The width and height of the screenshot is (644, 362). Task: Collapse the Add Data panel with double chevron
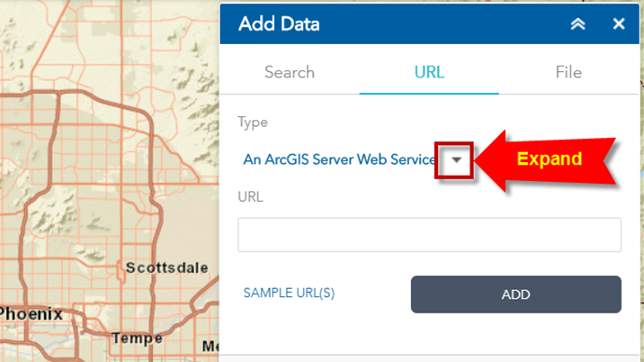(x=577, y=24)
